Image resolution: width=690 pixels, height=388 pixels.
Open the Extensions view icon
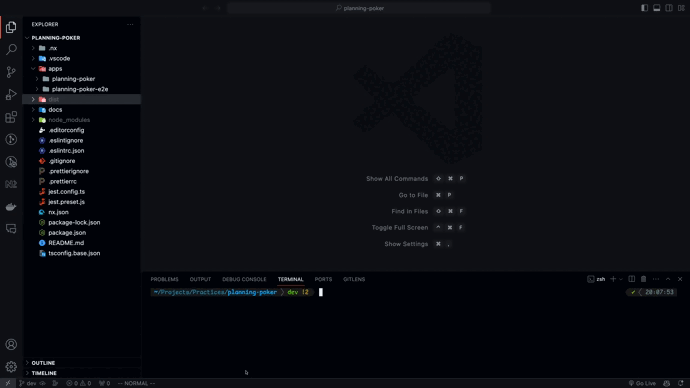[11, 117]
